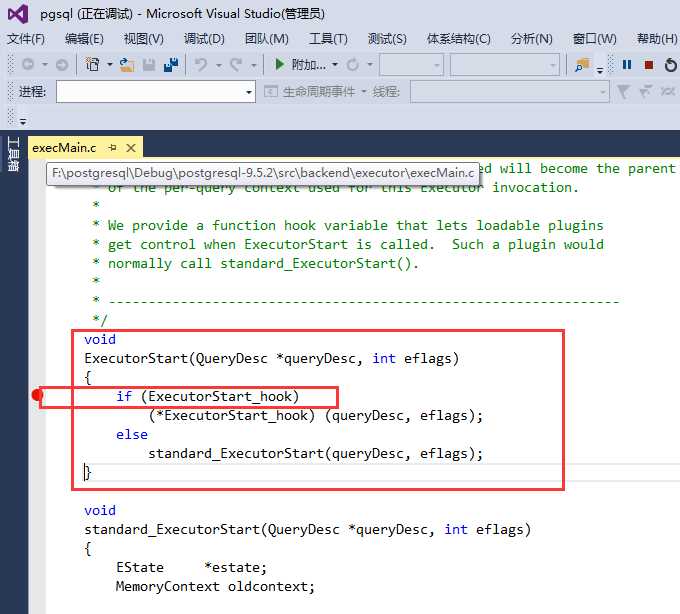Image resolution: width=680 pixels, height=614 pixels.
Task: Open the undo history dropdown arrow
Action: [219, 65]
